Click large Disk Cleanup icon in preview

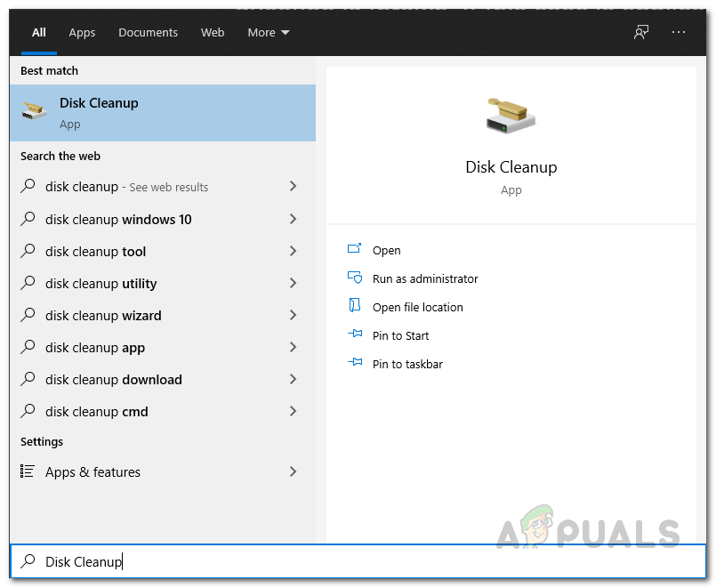click(511, 115)
